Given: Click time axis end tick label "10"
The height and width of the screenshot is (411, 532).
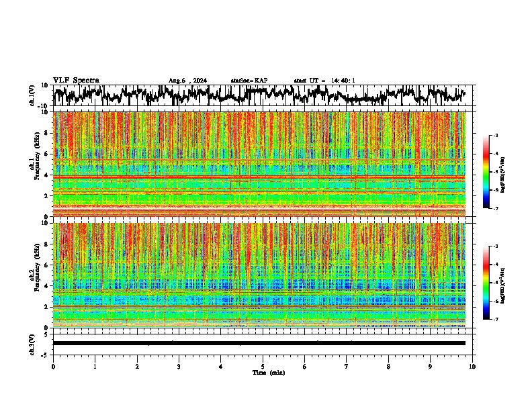Looking at the screenshot, I should [x=472, y=367].
